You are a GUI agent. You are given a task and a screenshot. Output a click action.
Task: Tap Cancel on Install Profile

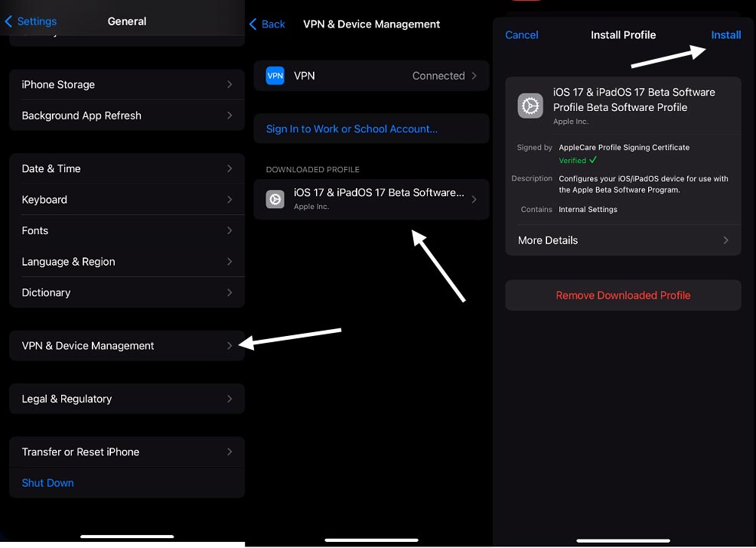[522, 34]
